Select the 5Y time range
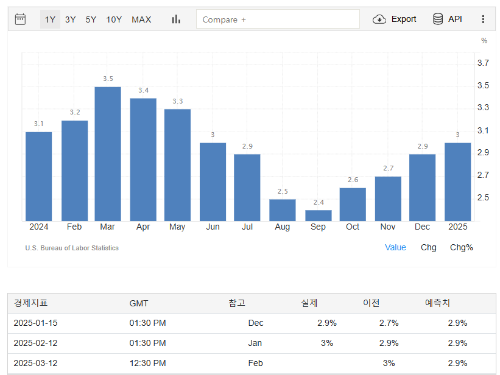Screen dimensions: 500x375 (x=91, y=19)
